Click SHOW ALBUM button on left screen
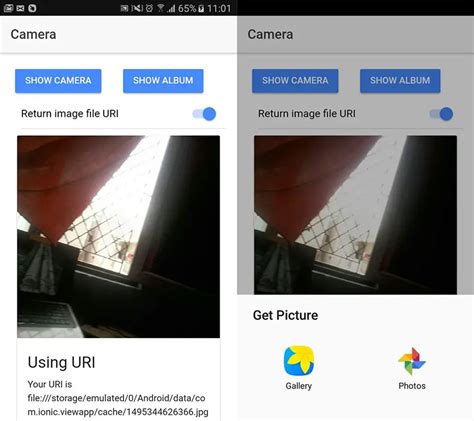 (x=163, y=81)
